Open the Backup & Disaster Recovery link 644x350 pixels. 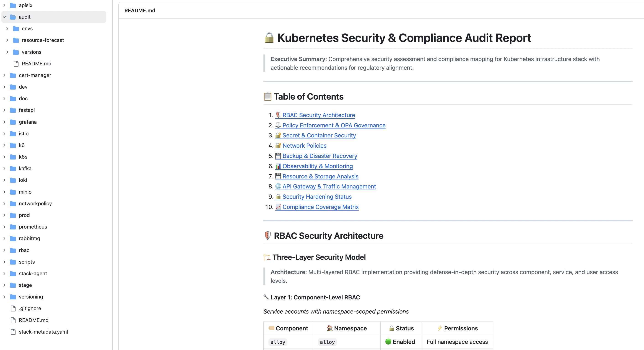tap(320, 156)
